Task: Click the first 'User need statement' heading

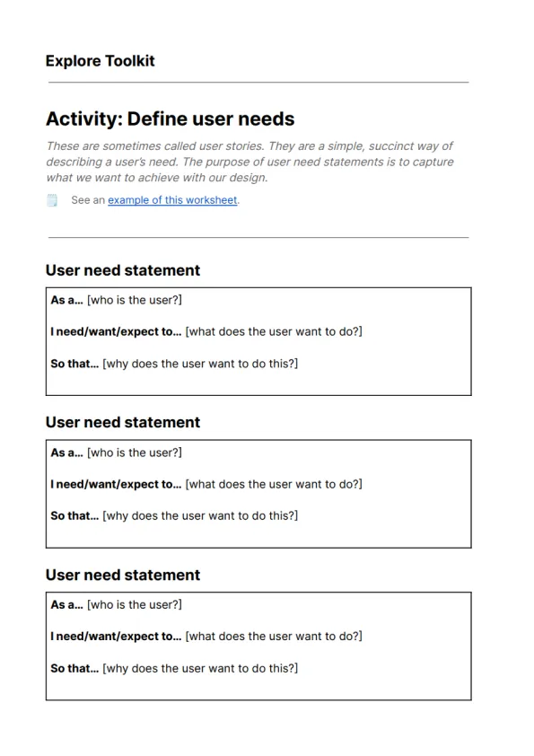Action: (123, 270)
